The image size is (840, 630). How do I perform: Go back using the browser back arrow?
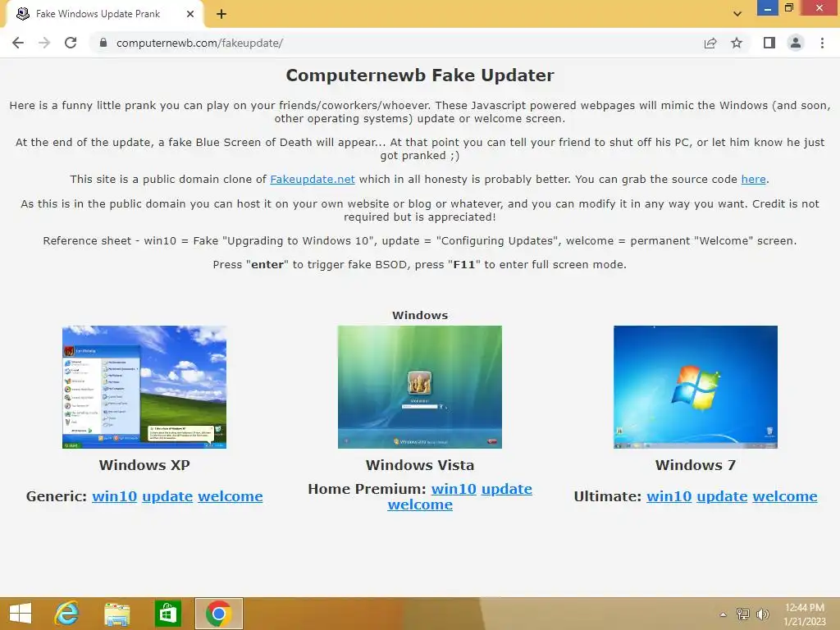18,43
